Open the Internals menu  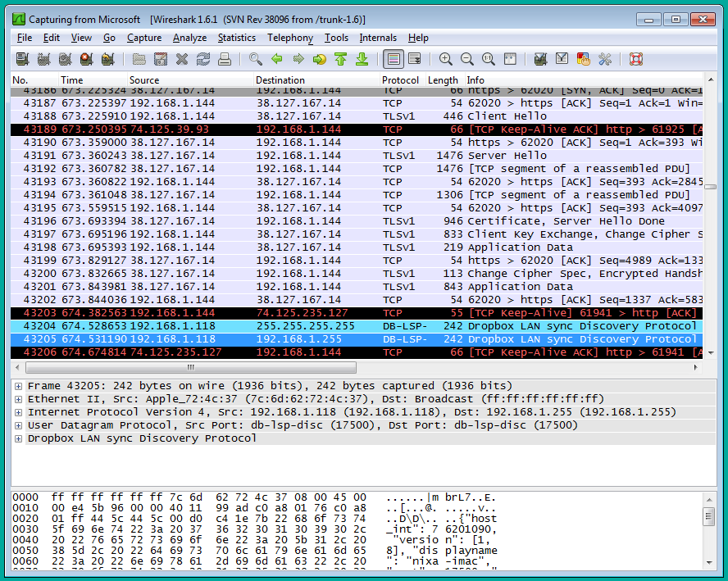[378, 38]
